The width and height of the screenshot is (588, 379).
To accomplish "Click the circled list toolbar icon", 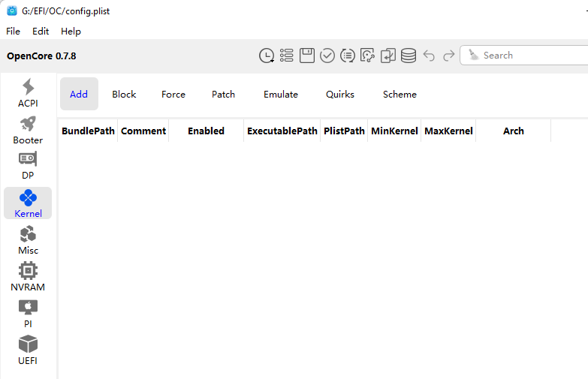I will (348, 56).
